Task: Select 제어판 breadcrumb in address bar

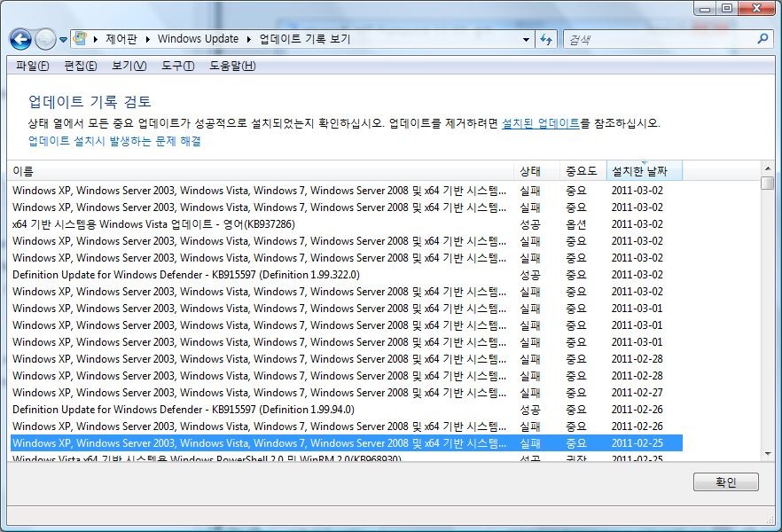Action: pyautogui.click(x=121, y=39)
